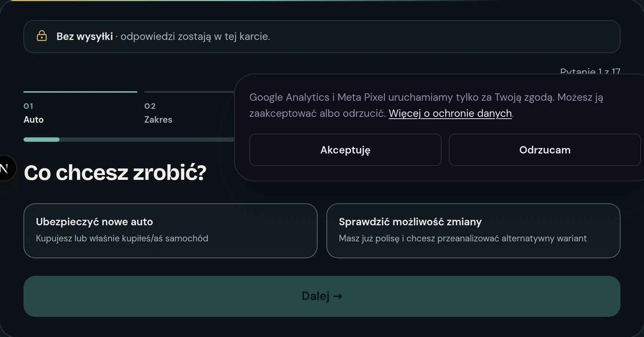
Task: Click the Pytanie 1 z 17 counter
Action: (x=590, y=71)
